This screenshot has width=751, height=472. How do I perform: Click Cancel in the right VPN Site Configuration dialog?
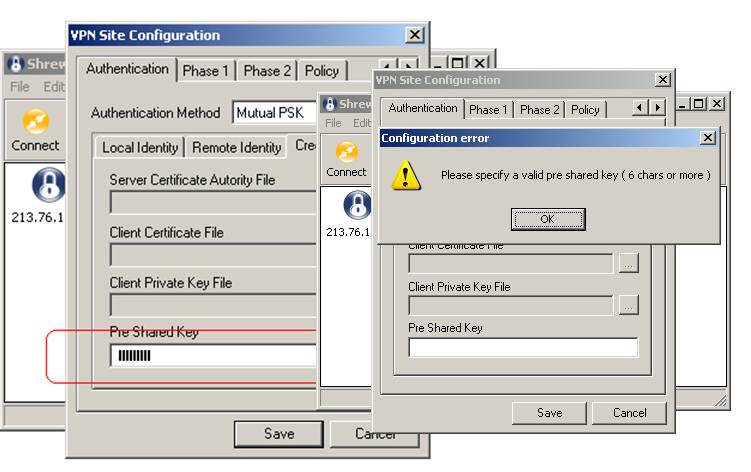[629, 412]
